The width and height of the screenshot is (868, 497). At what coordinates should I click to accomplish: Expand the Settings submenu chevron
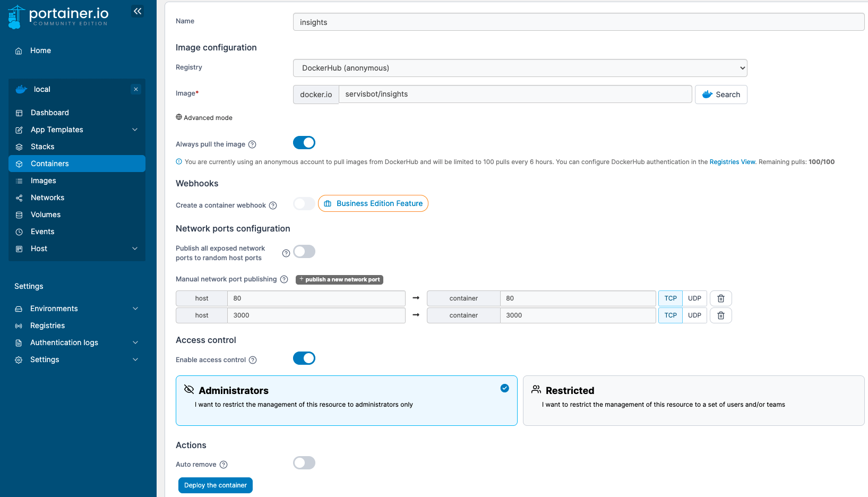point(135,359)
